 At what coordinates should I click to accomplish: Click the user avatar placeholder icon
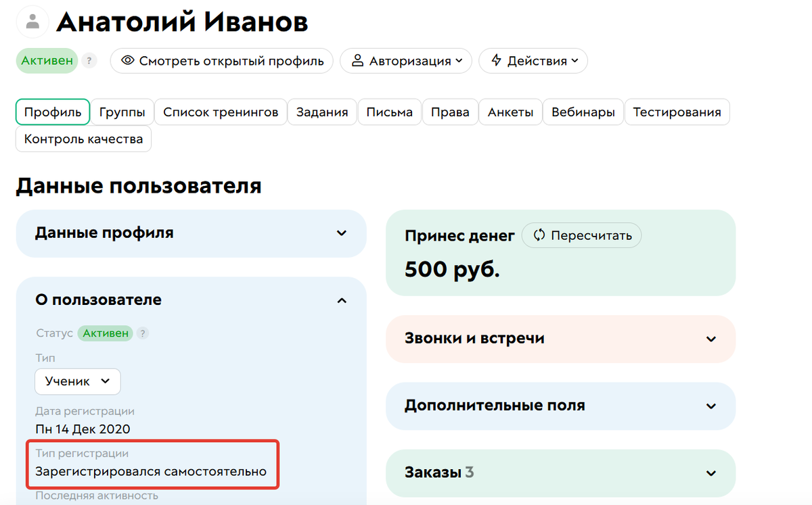tap(32, 21)
